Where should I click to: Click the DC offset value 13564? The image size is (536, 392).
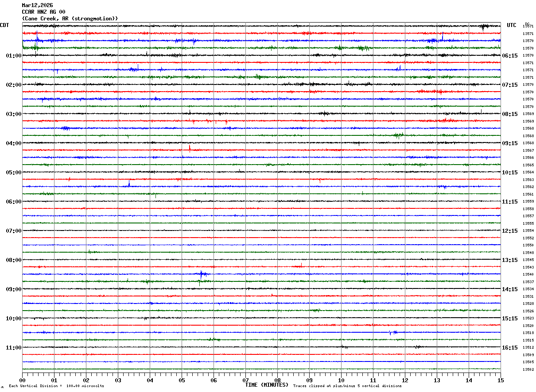point(528,172)
